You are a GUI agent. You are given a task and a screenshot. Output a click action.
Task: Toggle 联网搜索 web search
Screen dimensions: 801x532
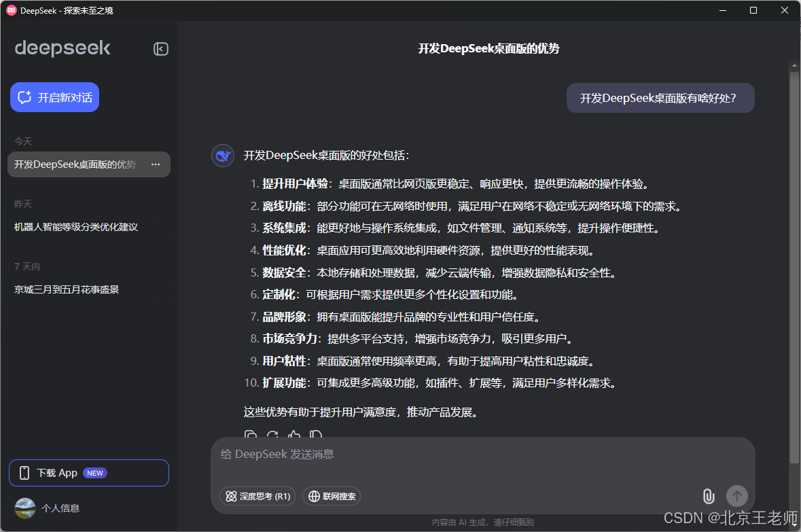[332, 496]
